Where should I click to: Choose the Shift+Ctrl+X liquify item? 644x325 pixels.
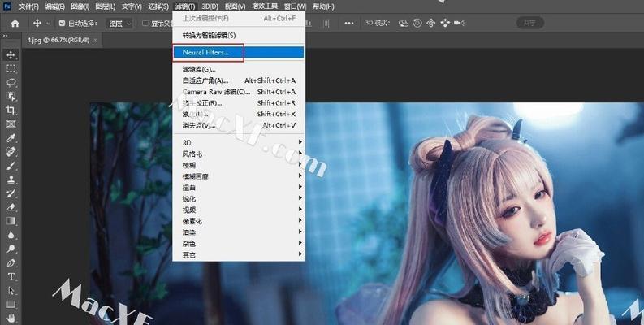click(239, 115)
